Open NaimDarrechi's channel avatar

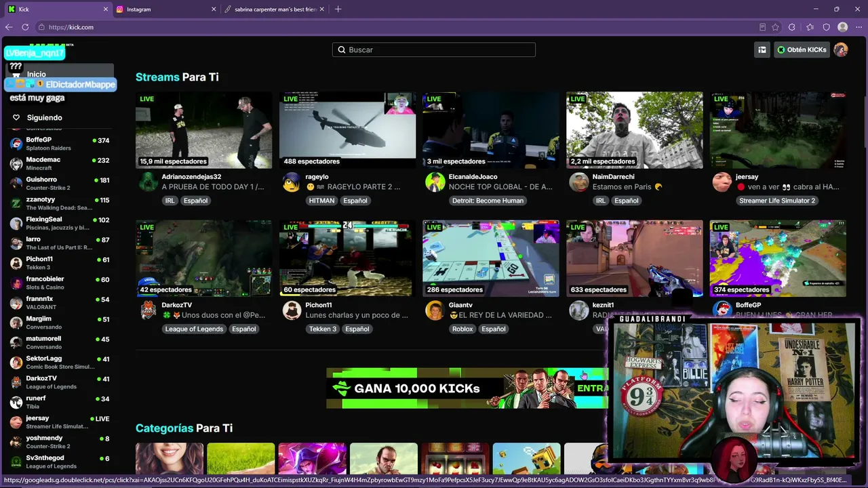coord(578,182)
